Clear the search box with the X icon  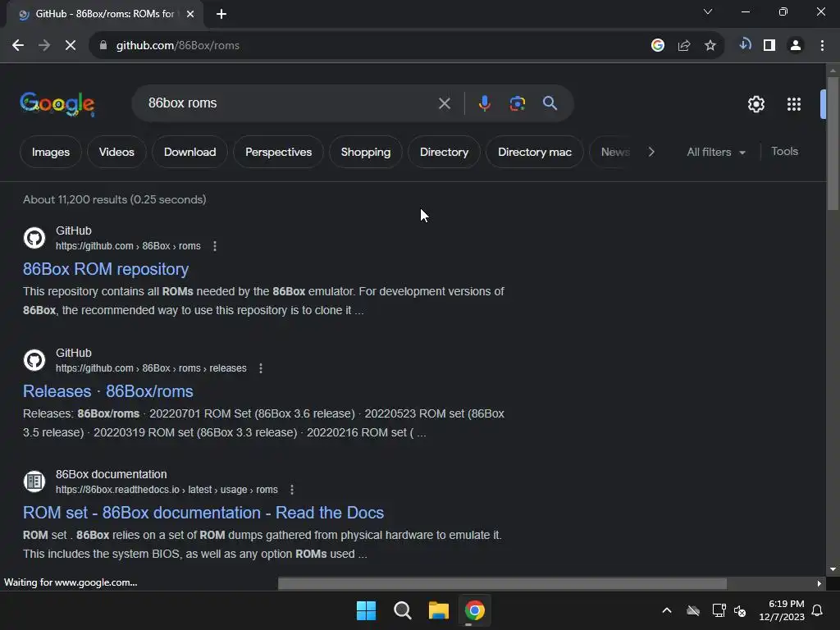[444, 103]
